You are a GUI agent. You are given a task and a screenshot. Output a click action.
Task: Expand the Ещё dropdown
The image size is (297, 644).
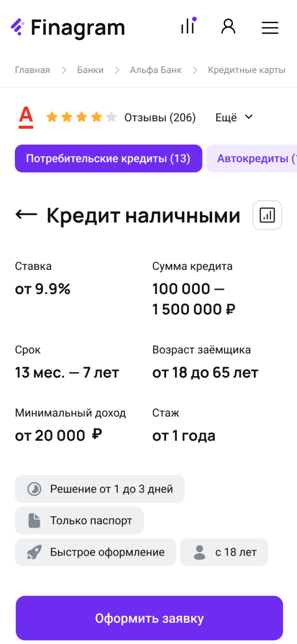pyautogui.click(x=234, y=117)
